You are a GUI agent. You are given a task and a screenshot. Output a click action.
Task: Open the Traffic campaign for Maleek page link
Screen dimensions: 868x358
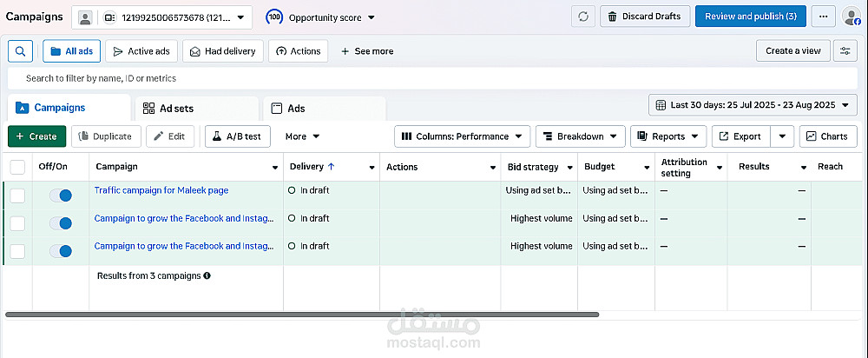point(161,190)
